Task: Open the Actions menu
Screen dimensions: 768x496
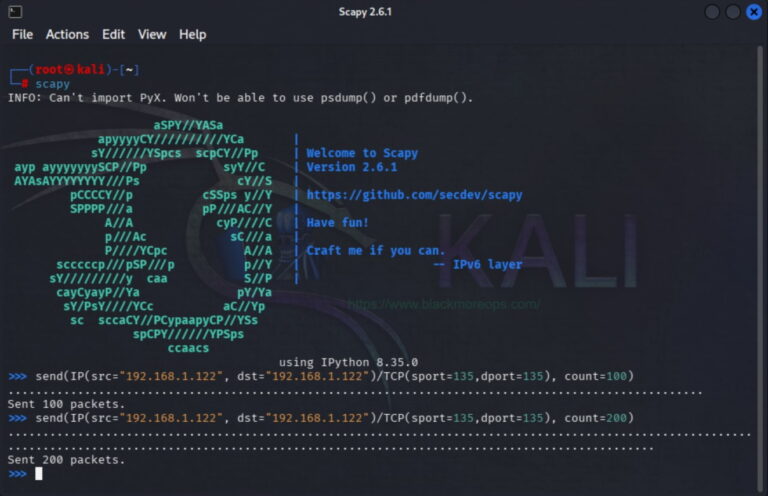Action: [x=67, y=34]
